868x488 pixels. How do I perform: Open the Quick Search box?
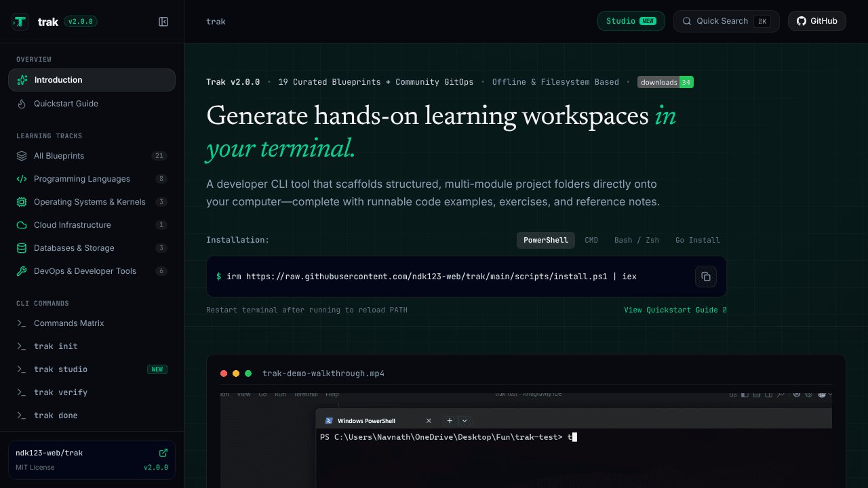(x=726, y=21)
